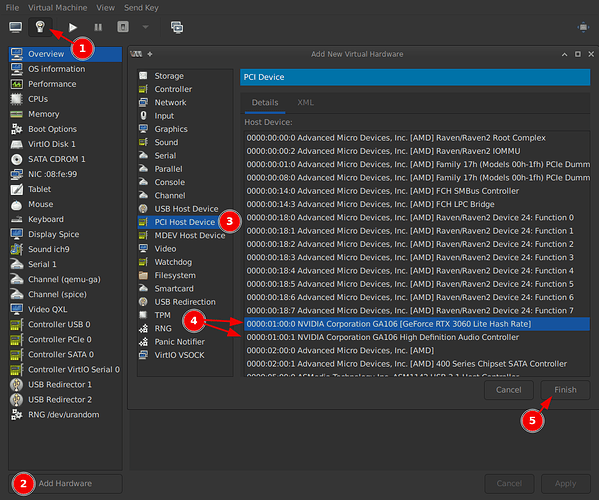The width and height of the screenshot is (599, 500).
Task: Click the Keyboard device icon
Action: click(x=16, y=219)
